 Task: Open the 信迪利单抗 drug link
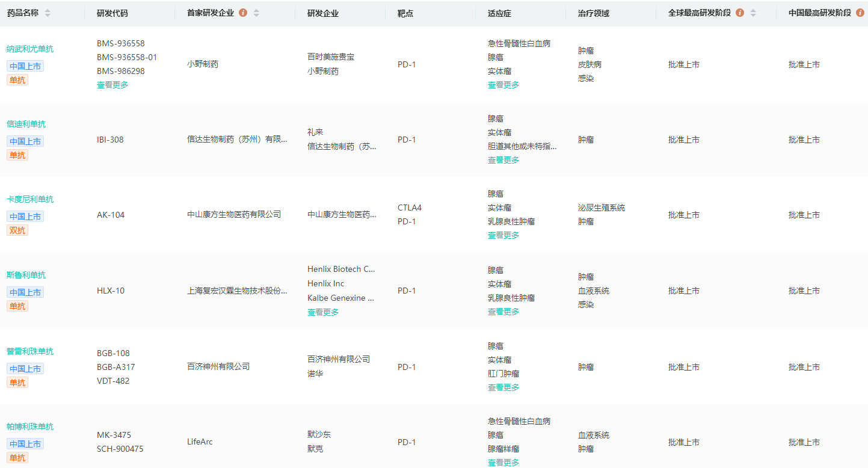26,124
